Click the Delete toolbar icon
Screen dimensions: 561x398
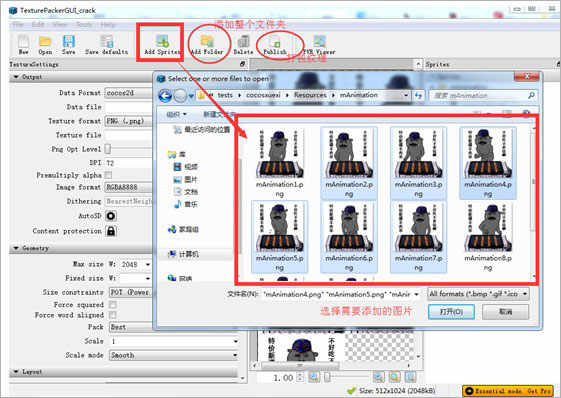(243, 45)
